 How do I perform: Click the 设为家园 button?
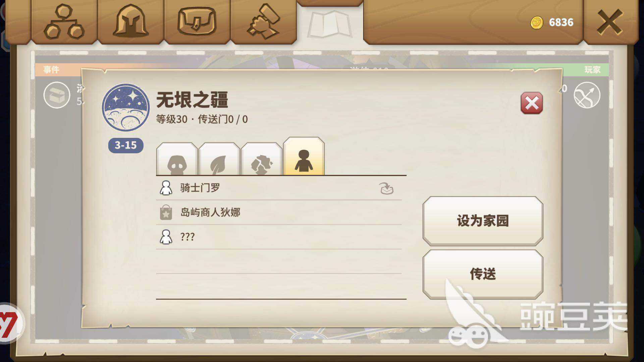pyautogui.click(x=483, y=221)
